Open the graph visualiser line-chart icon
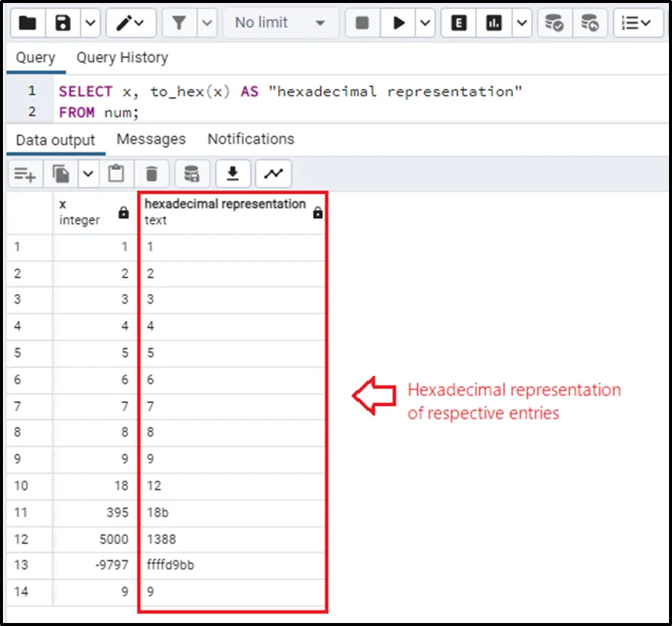The width and height of the screenshot is (672, 626). [273, 174]
